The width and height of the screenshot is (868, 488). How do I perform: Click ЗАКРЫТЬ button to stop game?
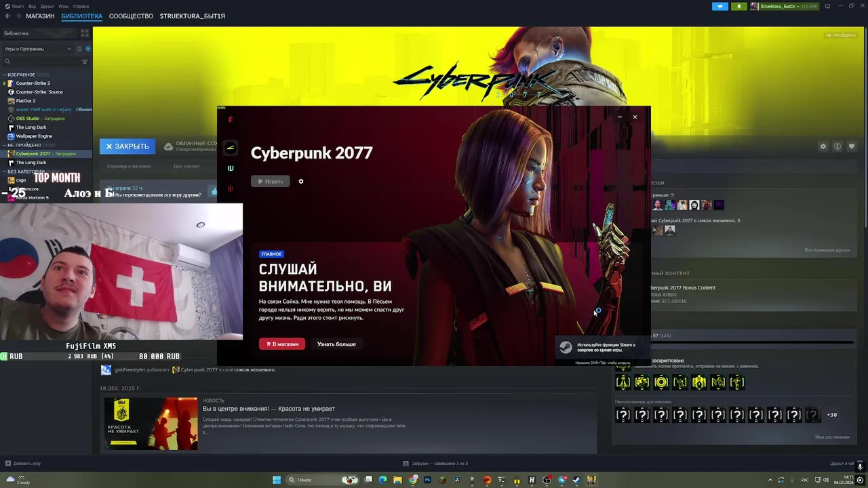coord(127,146)
